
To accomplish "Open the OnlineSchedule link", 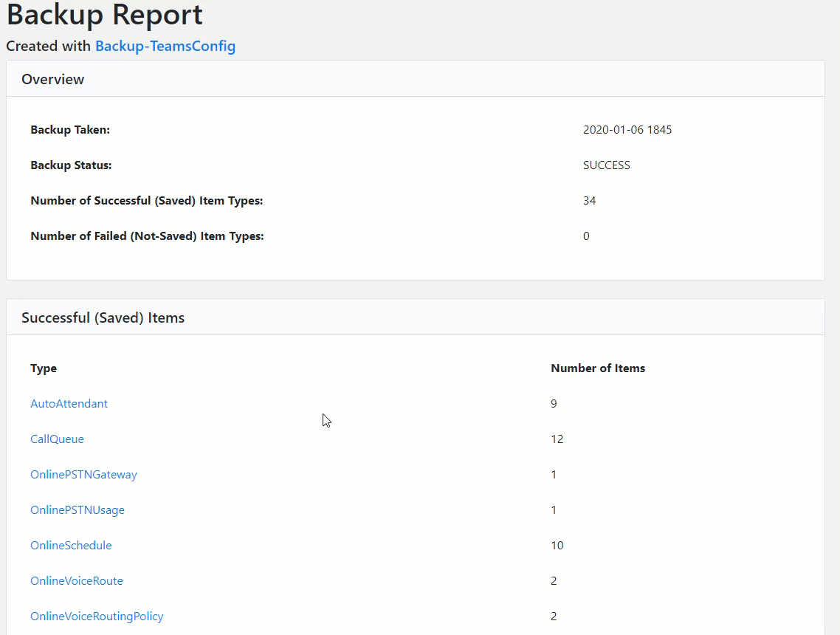I will (x=71, y=545).
